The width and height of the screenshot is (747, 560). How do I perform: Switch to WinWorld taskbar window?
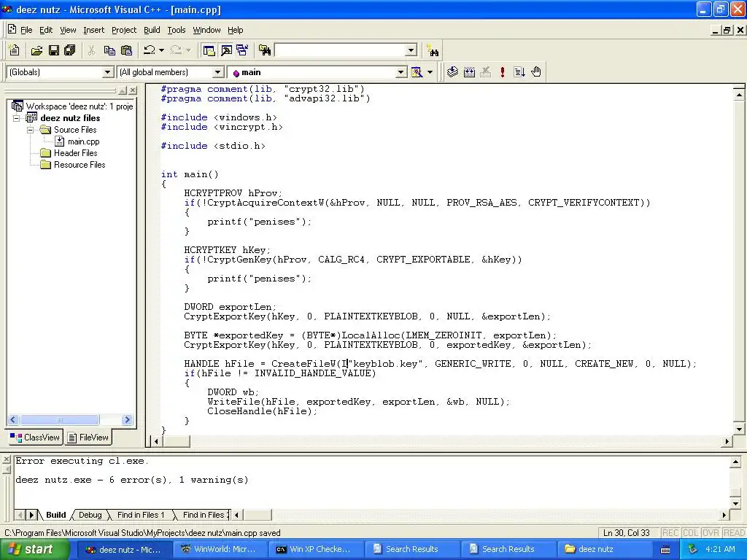coord(220,549)
